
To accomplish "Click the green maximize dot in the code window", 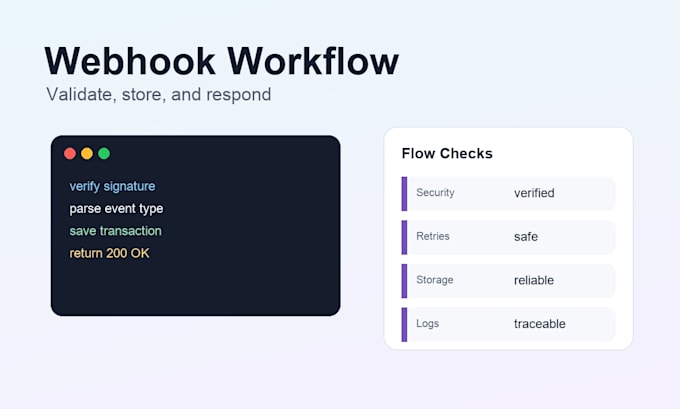I will 104,154.
